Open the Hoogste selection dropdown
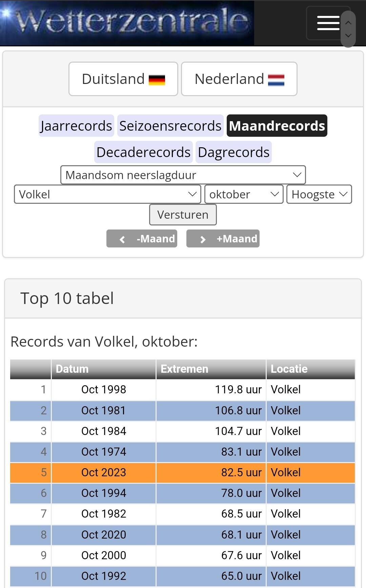 [319, 194]
